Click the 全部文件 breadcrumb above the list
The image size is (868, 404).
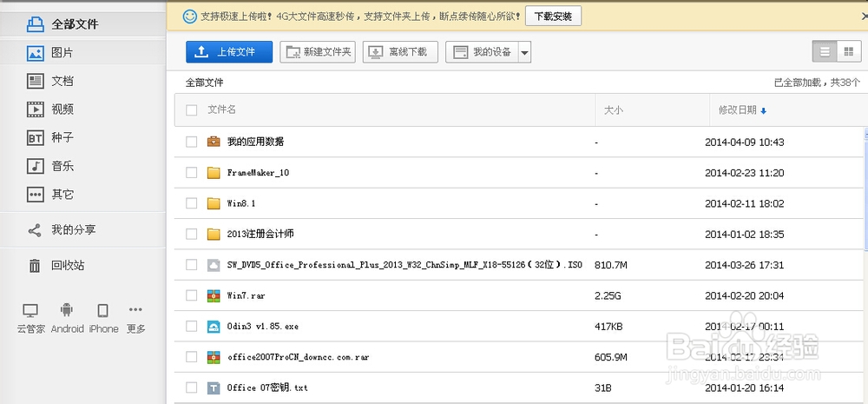pos(204,83)
